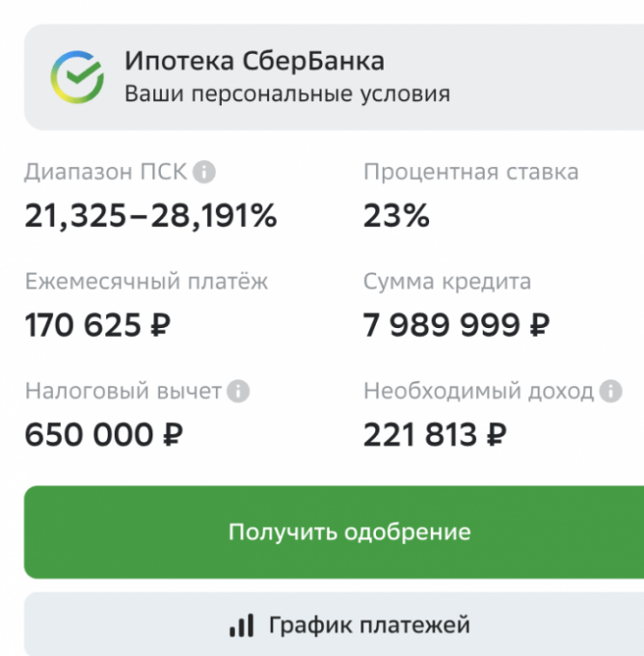This screenshot has width=644, height=656.
Task: Click the Диапазон ПСК label
Action: click(105, 173)
